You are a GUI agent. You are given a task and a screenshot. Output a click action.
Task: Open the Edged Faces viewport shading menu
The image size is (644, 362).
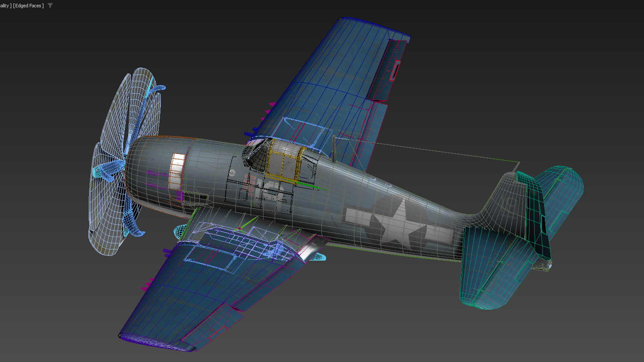pyautogui.click(x=28, y=6)
